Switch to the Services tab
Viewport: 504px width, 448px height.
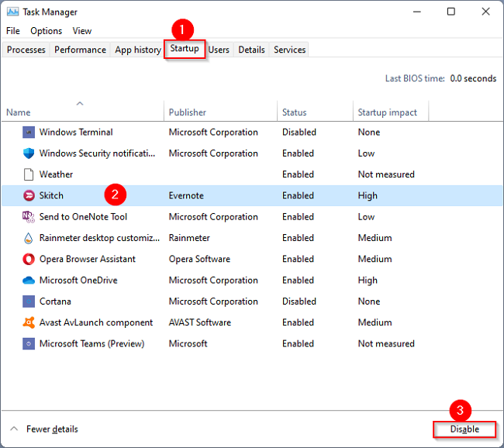289,50
